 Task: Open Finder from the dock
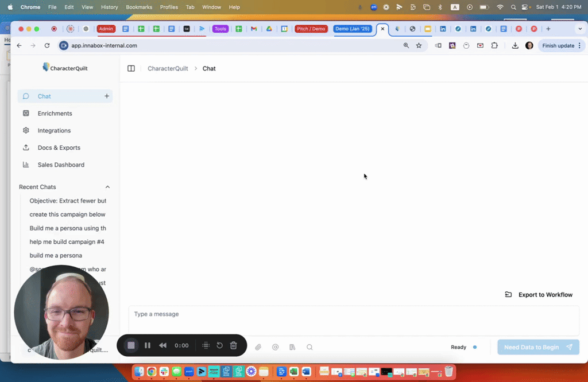(139, 372)
